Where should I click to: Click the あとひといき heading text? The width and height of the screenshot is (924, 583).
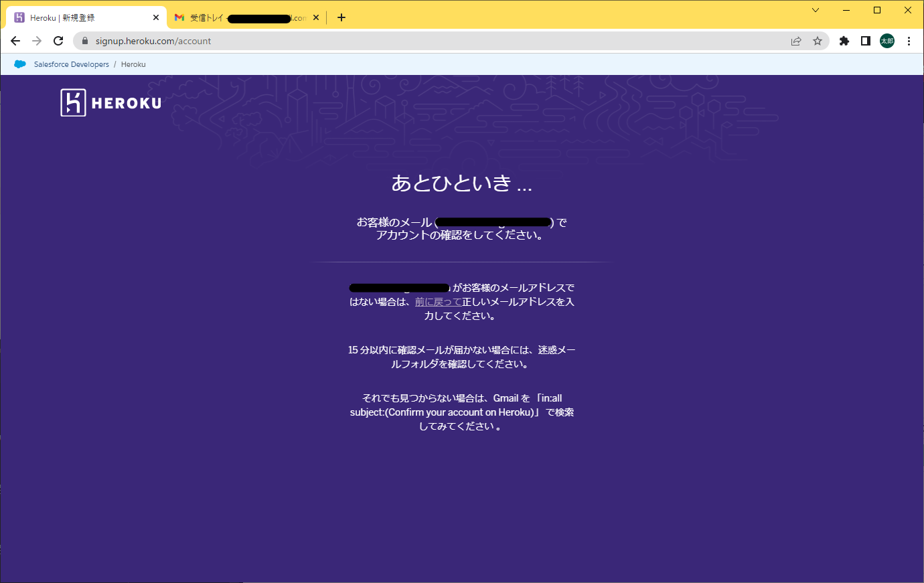(462, 183)
